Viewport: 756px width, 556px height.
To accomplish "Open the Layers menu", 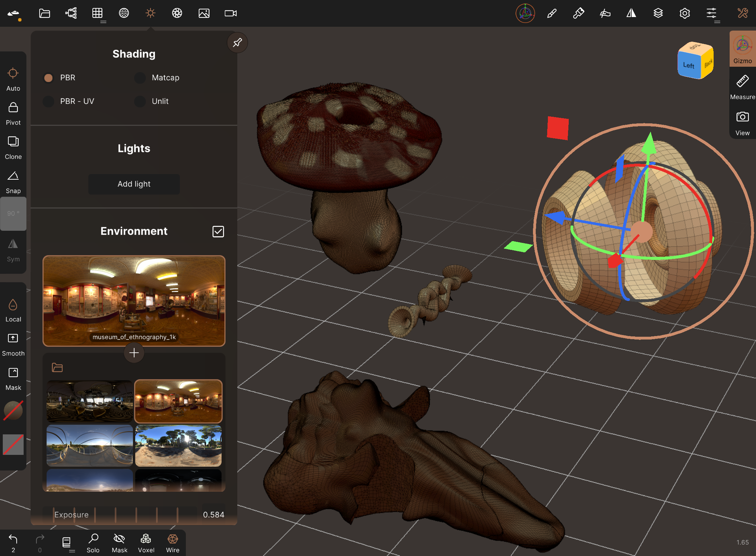I will [x=658, y=13].
